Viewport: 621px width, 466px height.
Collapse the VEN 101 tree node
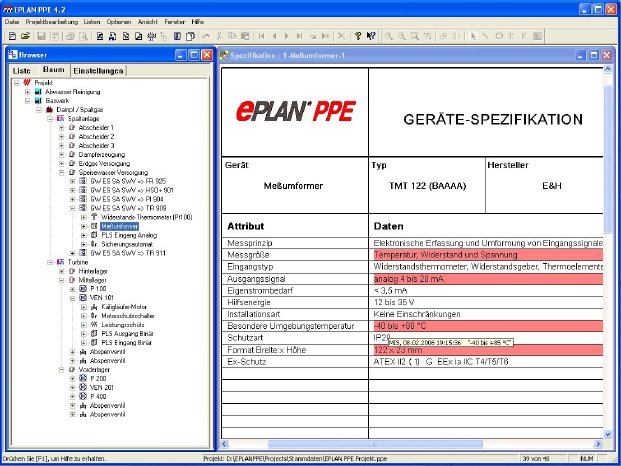point(72,298)
